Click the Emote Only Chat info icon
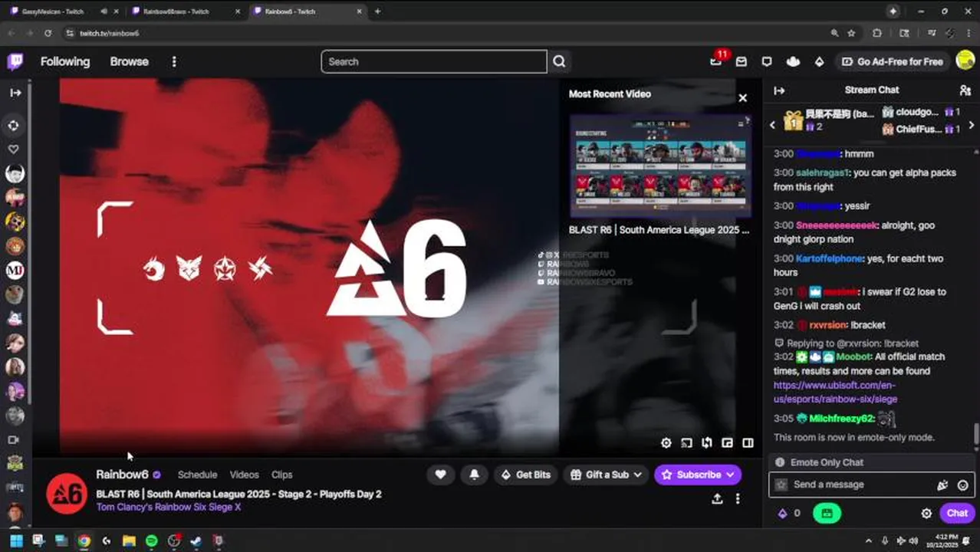 [780, 462]
